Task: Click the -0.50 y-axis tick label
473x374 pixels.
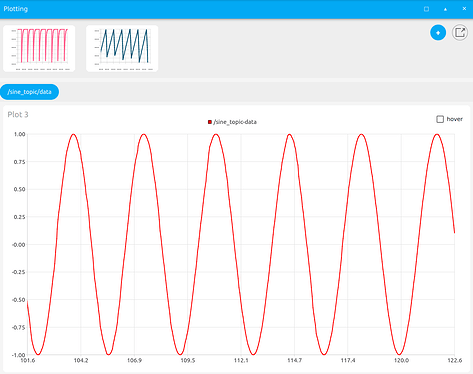Action: click(x=19, y=300)
